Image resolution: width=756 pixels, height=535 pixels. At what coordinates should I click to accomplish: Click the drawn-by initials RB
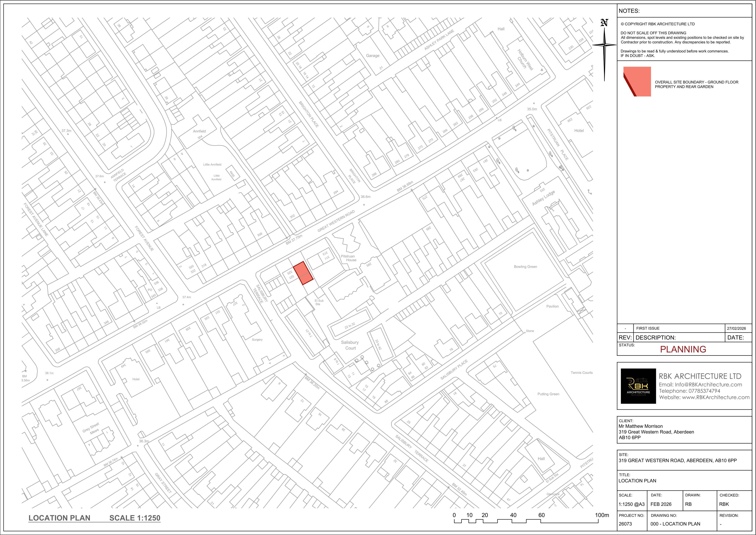pyautogui.click(x=688, y=504)
